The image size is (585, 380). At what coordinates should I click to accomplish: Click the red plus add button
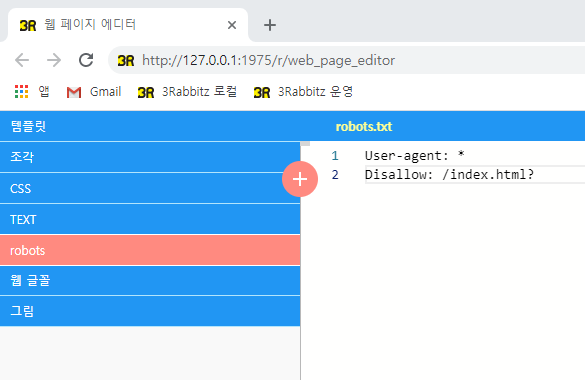300,179
